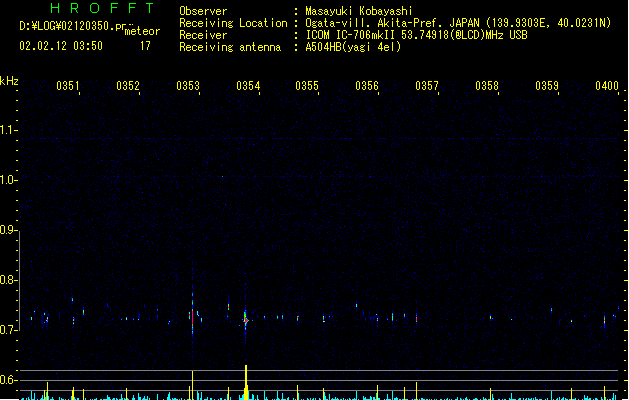Click the date stamp 02.02.12 03:50
This screenshot has width=629, height=400.
coord(61,46)
